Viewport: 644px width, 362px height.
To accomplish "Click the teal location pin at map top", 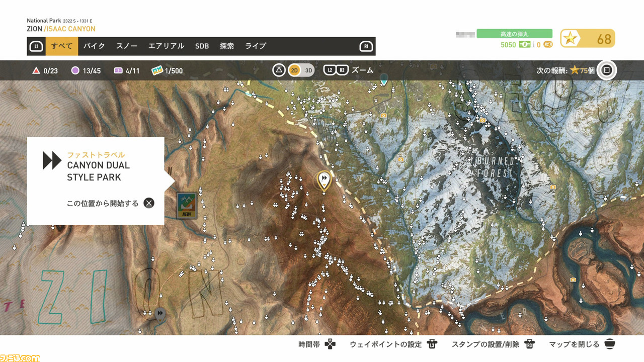I will coord(384,79).
